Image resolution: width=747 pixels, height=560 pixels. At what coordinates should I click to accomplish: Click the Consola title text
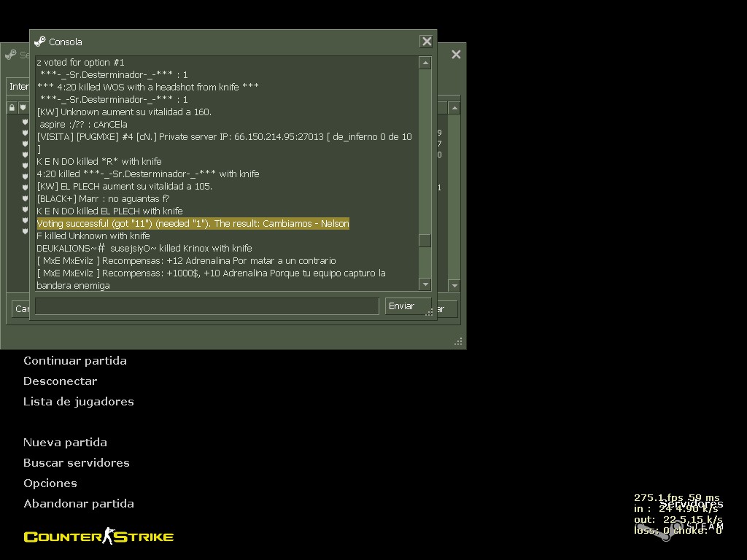coord(65,42)
